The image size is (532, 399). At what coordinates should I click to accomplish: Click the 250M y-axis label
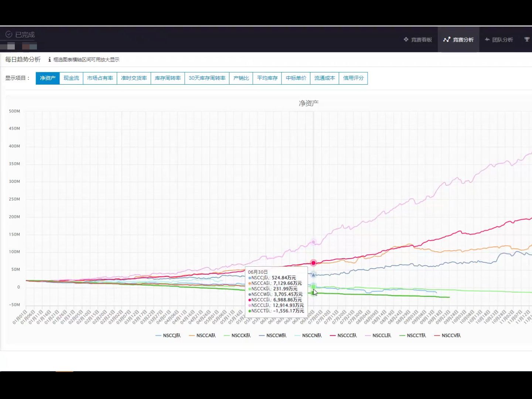click(x=14, y=199)
